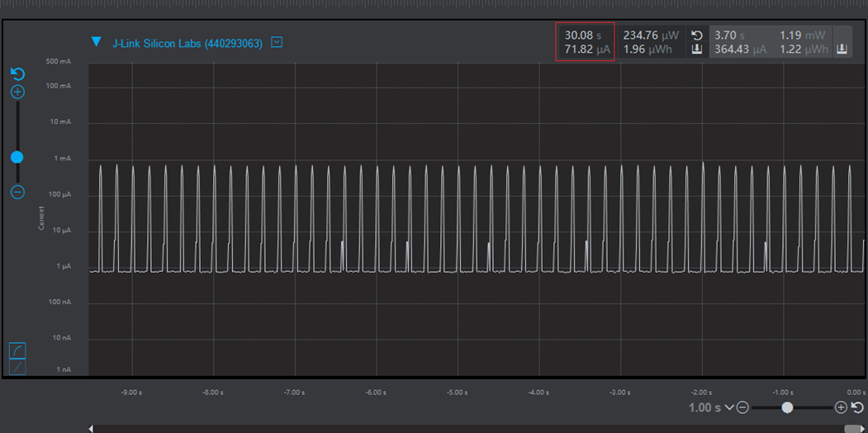This screenshot has width=868, height=433.
Task: Click the 1.22 µWh selection energy value
Action: (804, 50)
